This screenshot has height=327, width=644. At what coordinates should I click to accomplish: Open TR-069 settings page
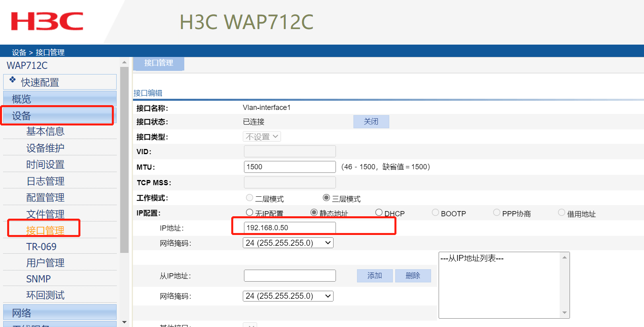41,247
